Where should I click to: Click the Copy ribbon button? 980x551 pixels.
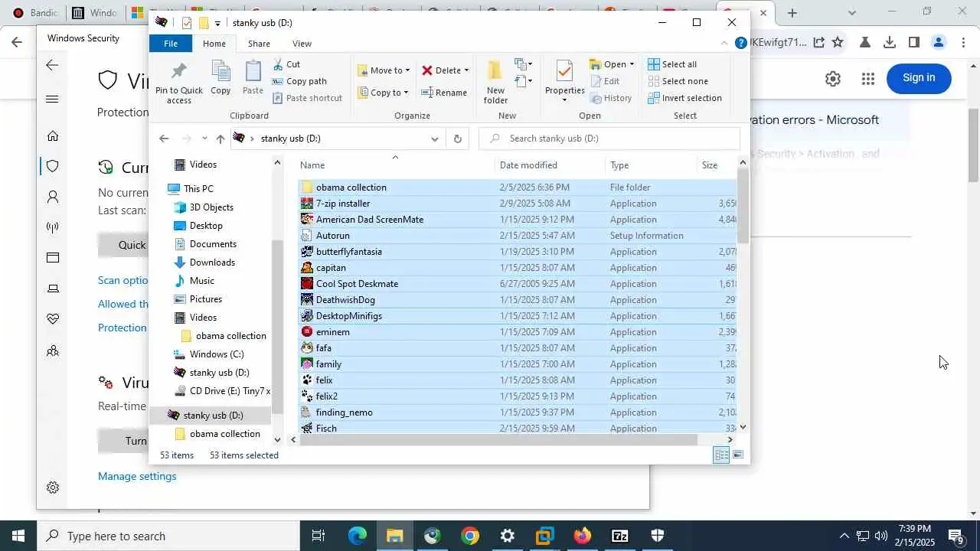point(220,77)
